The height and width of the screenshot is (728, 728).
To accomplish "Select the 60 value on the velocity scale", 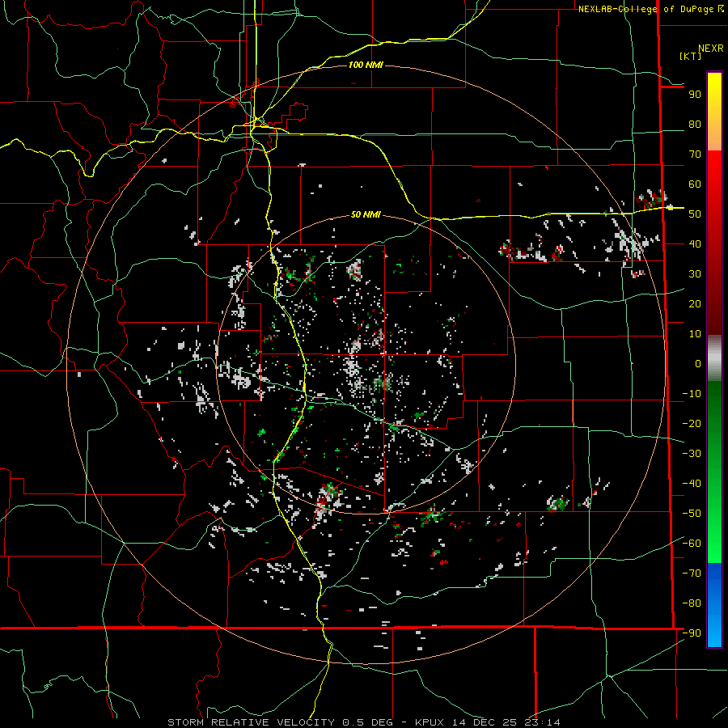I will click(695, 184).
